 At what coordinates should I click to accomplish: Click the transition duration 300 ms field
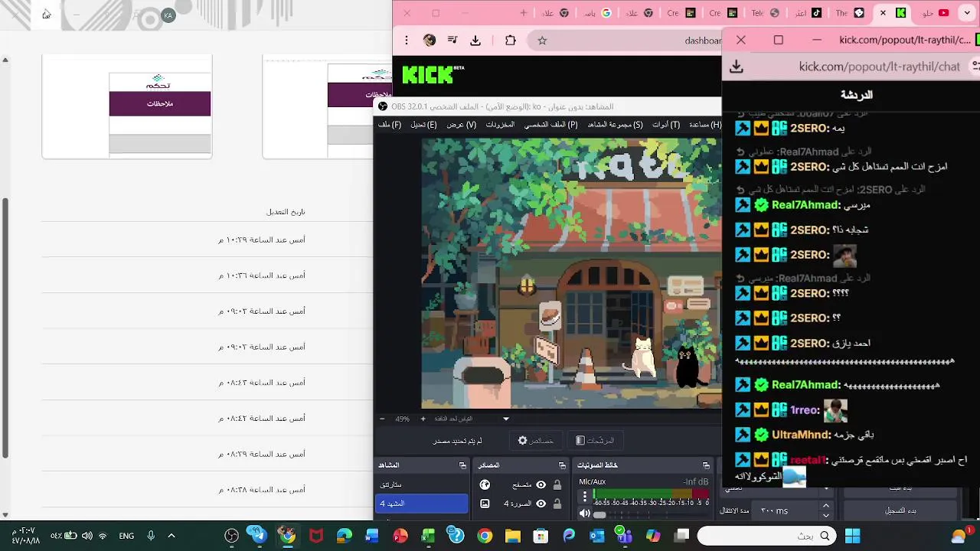point(786,510)
